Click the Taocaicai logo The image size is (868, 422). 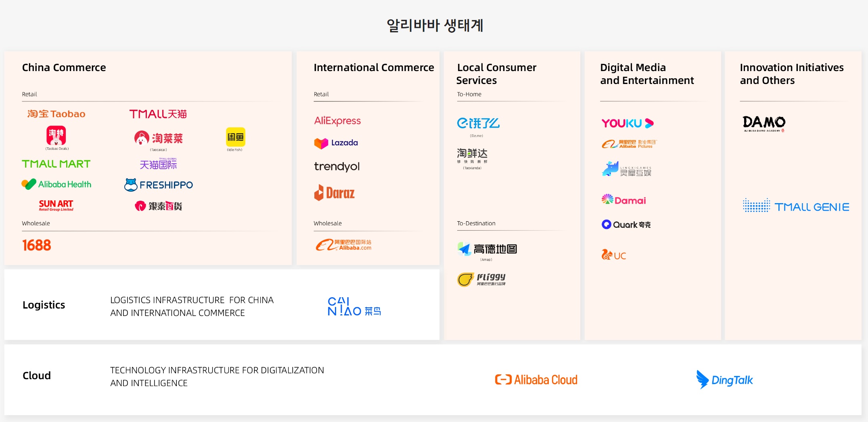pyautogui.click(x=159, y=138)
